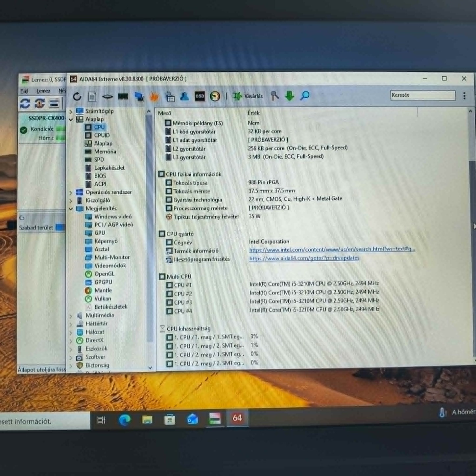Screen dimensions: 476x476
Task: Select PCI / AGP videó tree item
Action: click(113, 225)
